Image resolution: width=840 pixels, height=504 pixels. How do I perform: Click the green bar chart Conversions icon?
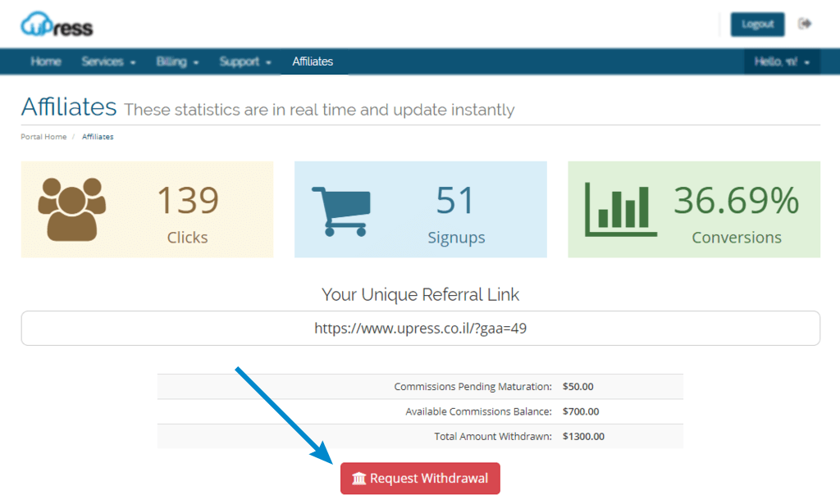click(x=620, y=209)
